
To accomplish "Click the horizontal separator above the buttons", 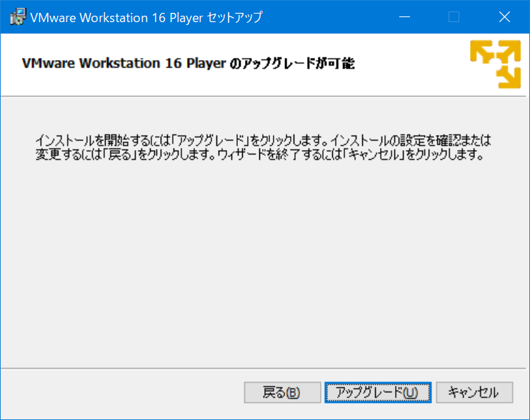I will click(x=264, y=368).
